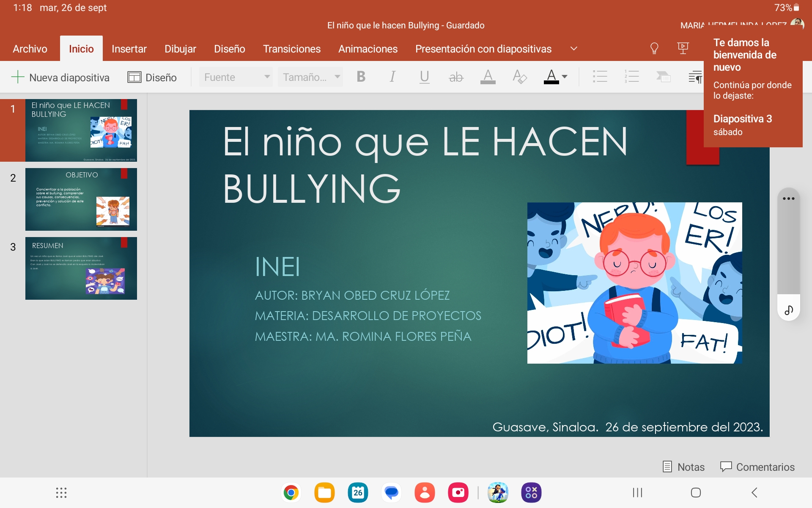812x508 pixels.
Task: Open the lightbulb Tell Me icon
Action: point(654,49)
